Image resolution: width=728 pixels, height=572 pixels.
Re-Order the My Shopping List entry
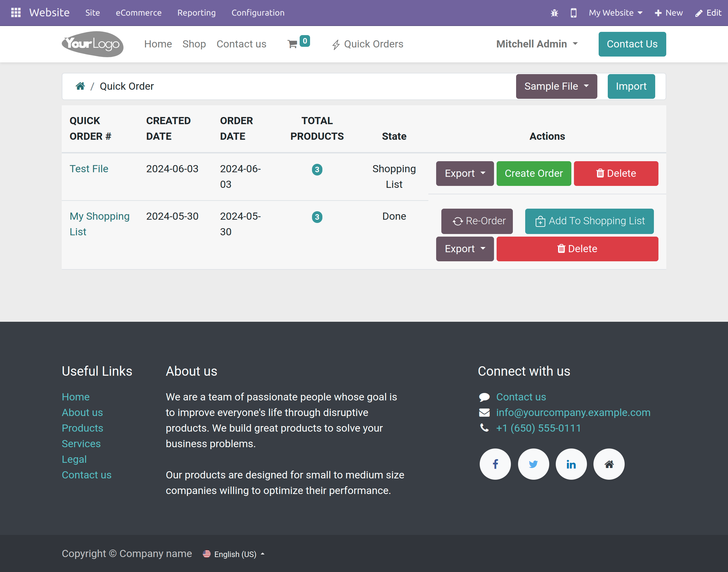point(476,221)
